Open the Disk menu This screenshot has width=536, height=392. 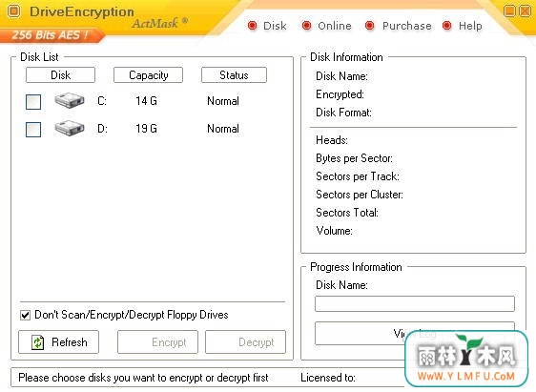pos(275,26)
